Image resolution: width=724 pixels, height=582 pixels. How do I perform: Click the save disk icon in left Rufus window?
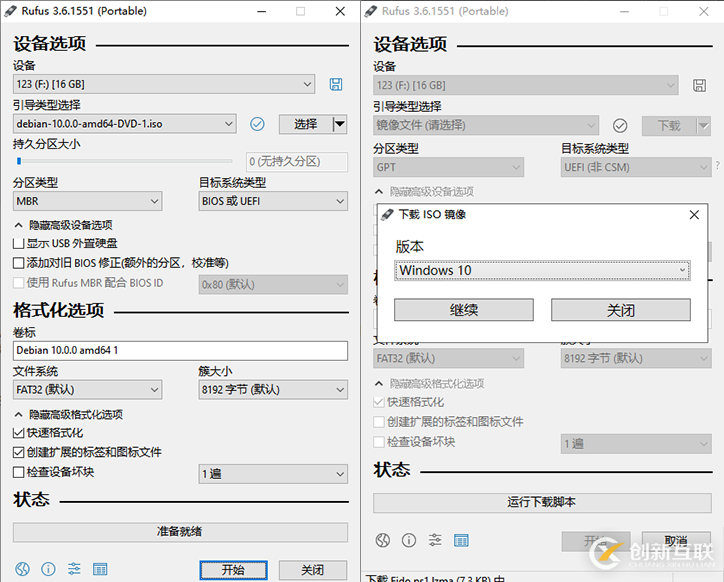coord(336,84)
